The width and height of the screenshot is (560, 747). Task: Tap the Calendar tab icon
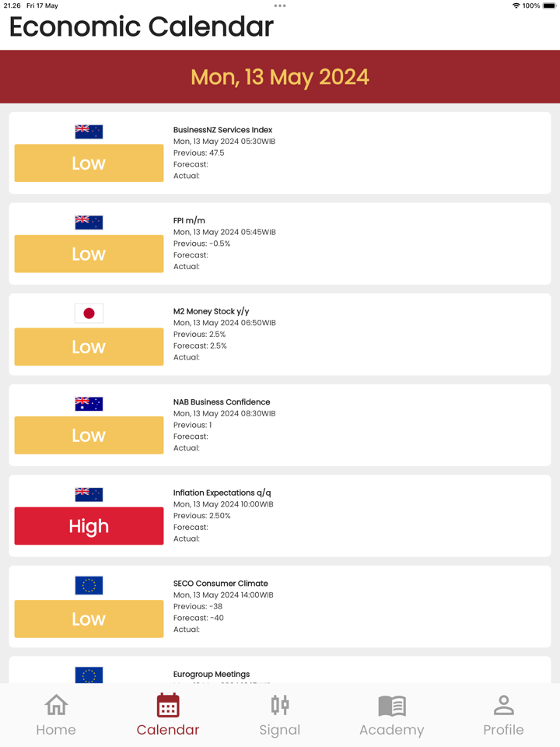point(168,705)
